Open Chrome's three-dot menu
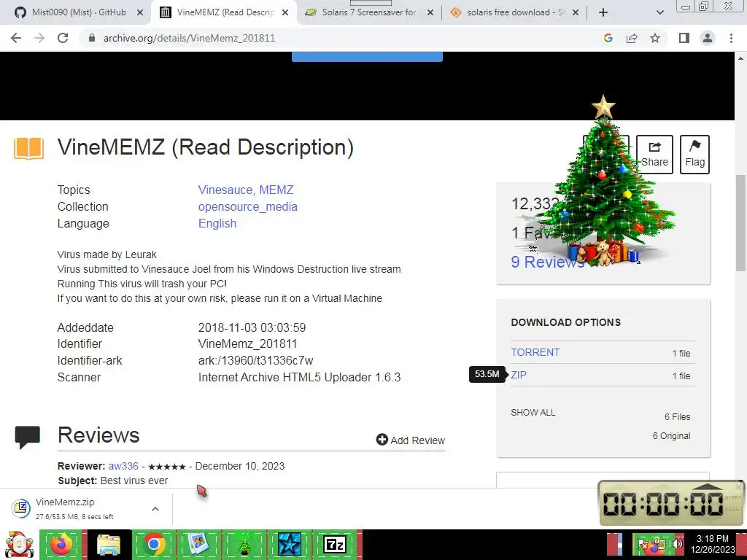The height and width of the screenshot is (560, 747). 731,38
